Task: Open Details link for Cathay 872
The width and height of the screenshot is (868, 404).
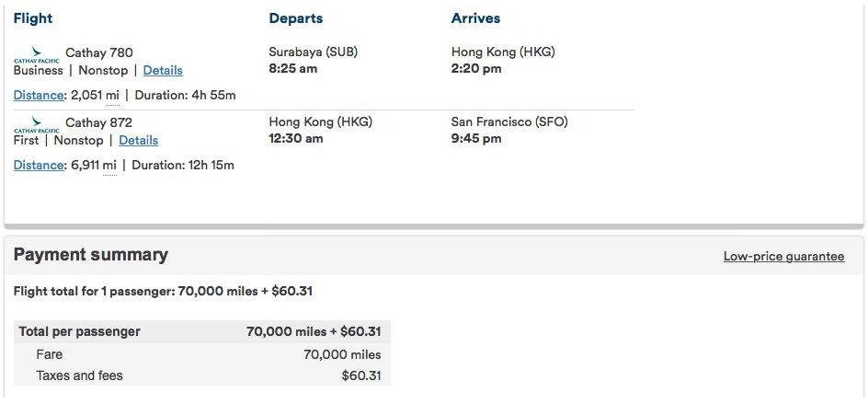Action: click(139, 140)
